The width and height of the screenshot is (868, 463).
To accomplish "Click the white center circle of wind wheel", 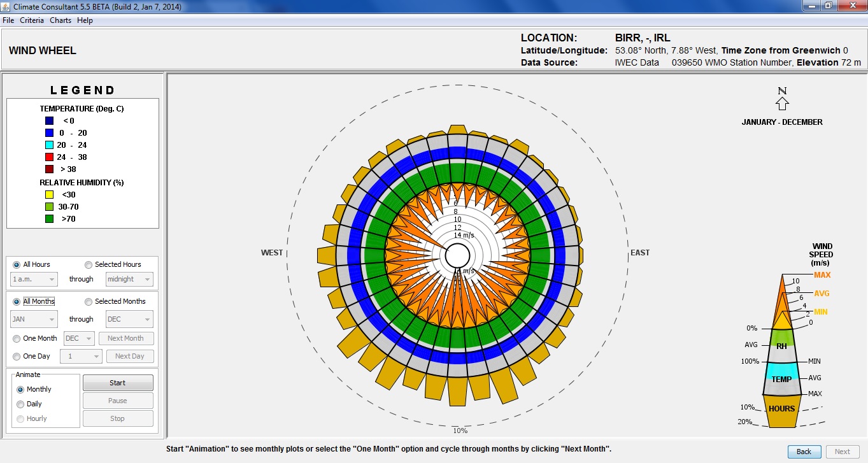I will (458, 256).
